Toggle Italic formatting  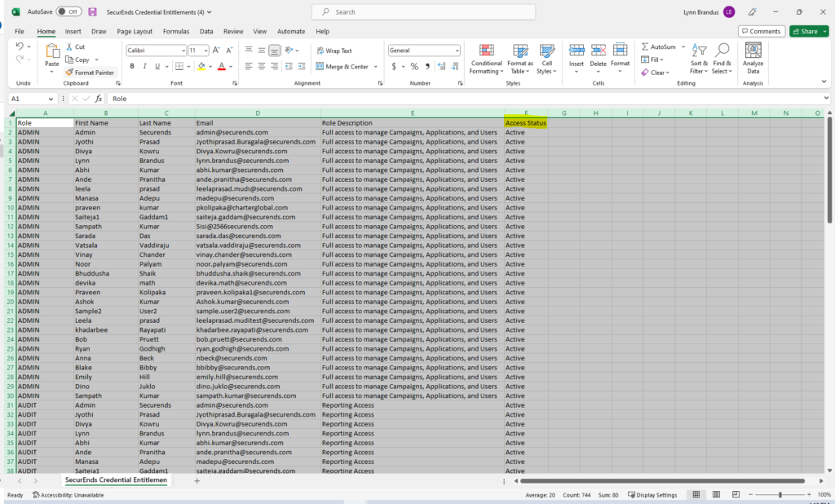[x=144, y=66]
